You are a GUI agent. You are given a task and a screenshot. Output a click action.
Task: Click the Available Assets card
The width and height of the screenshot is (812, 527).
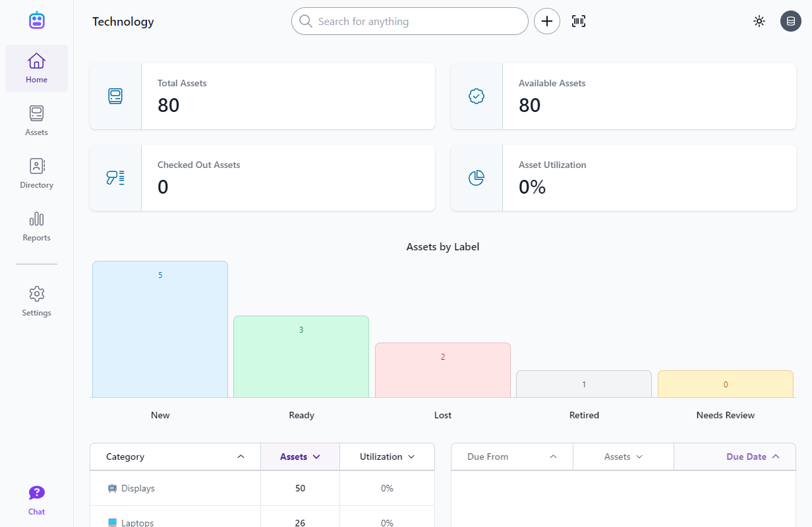pyautogui.click(x=623, y=96)
